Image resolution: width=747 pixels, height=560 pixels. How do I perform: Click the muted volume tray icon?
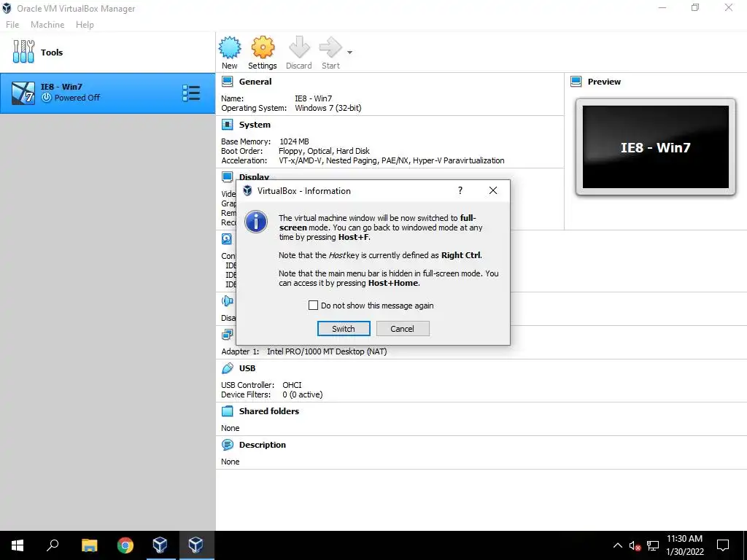[635, 545]
